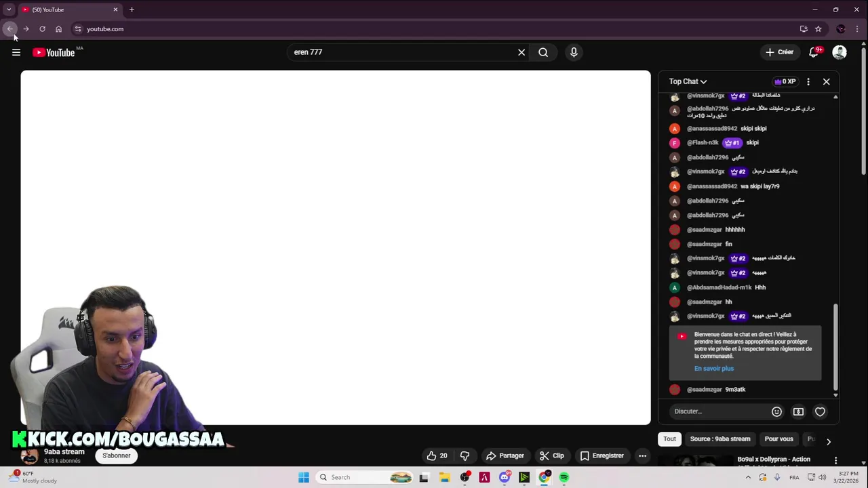This screenshot has width=868, height=488.
Task: Click the Windows taskbar Search box
Action: 365,477
